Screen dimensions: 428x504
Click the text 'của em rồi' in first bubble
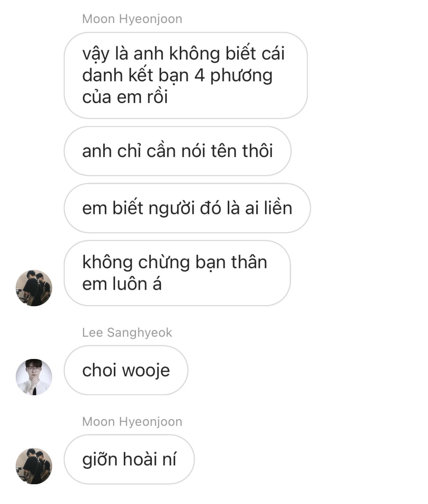(125, 97)
